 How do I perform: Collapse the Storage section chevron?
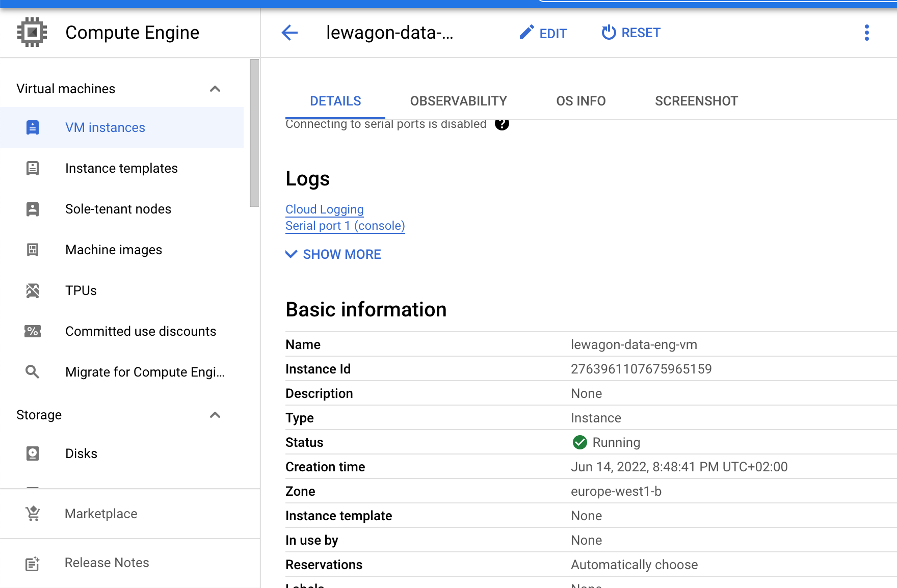point(215,415)
